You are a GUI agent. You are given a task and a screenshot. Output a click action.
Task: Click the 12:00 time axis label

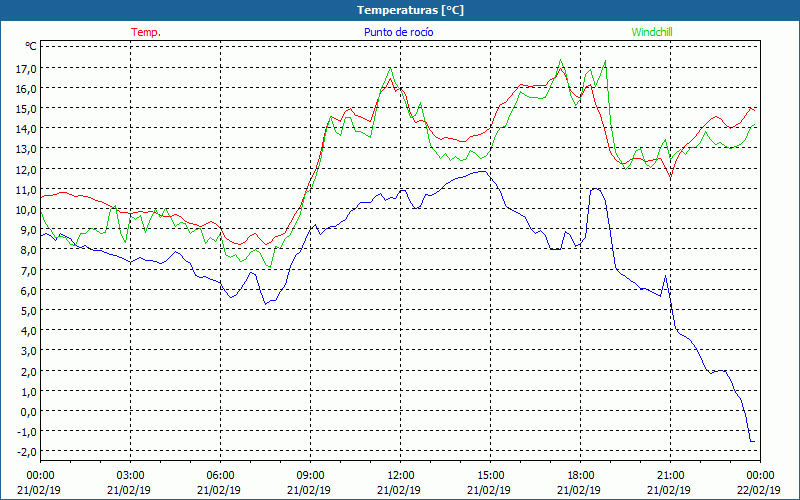(401, 476)
